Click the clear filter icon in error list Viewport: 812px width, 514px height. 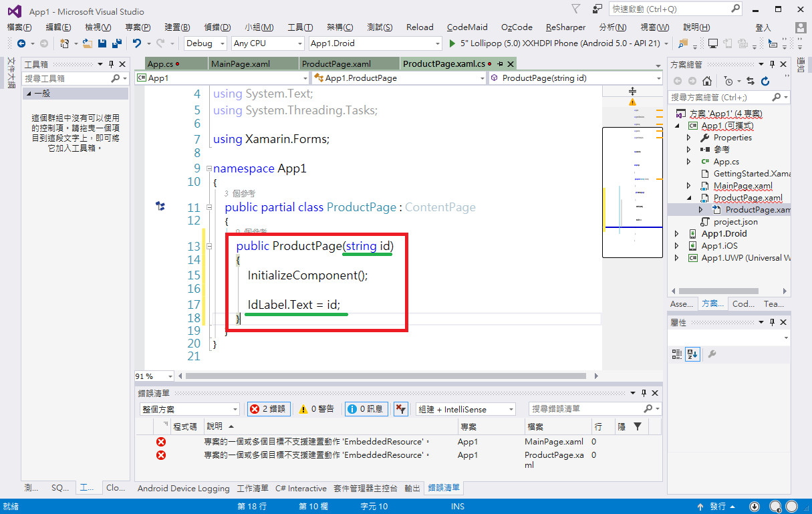pyautogui.click(x=401, y=409)
